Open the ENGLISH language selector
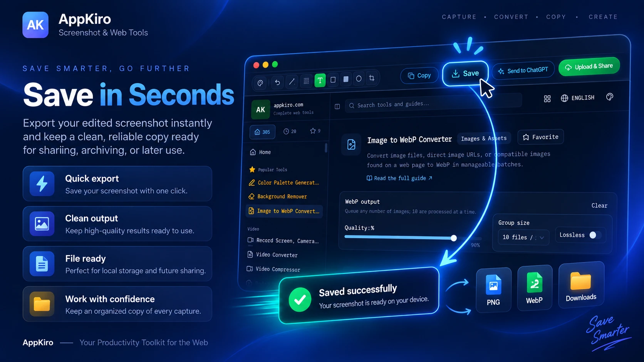The width and height of the screenshot is (644, 362). pos(577,98)
